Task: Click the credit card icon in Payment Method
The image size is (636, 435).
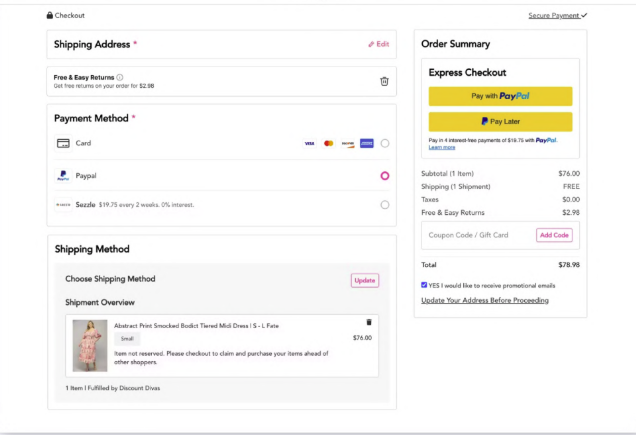Action: click(x=63, y=143)
